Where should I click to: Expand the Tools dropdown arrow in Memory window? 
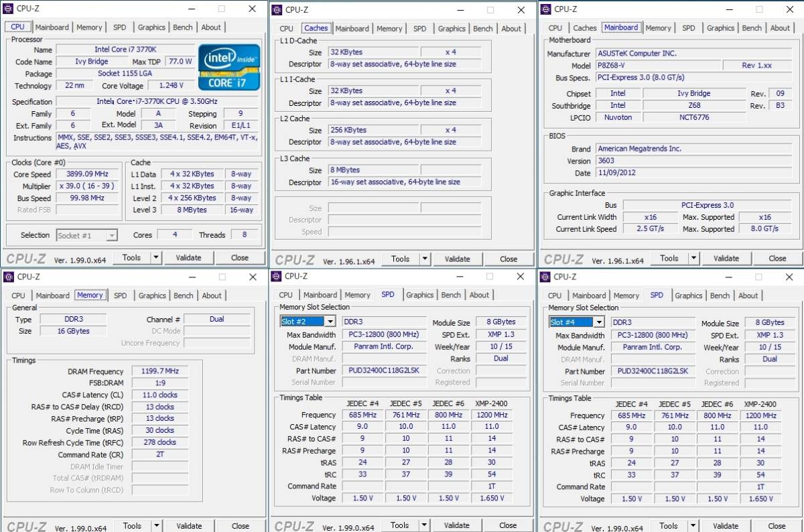[x=157, y=526]
